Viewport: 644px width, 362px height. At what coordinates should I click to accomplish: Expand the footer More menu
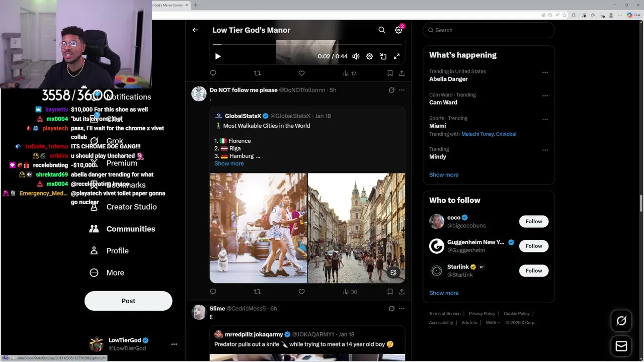coord(493,323)
